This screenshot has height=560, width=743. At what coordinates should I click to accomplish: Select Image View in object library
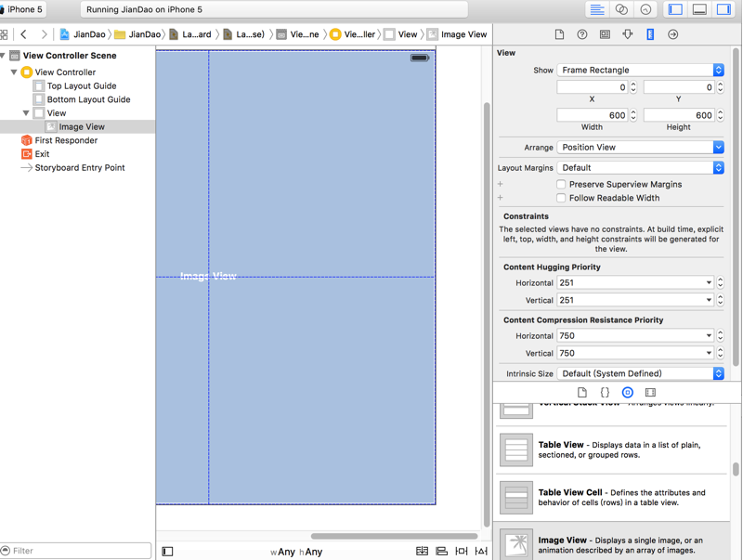[x=611, y=541]
